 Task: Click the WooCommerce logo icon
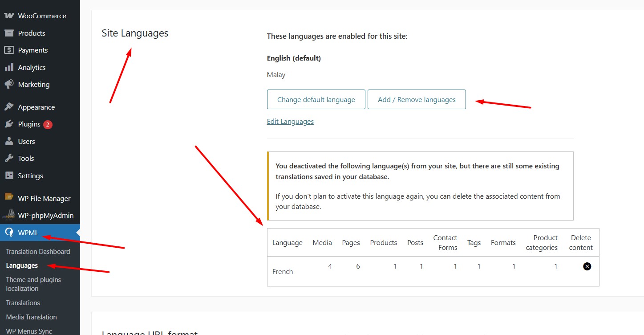point(9,16)
